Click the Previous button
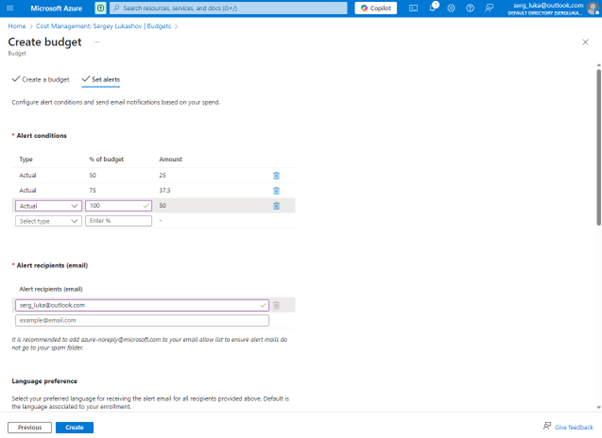This screenshot has height=438, width=602. (x=30, y=427)
